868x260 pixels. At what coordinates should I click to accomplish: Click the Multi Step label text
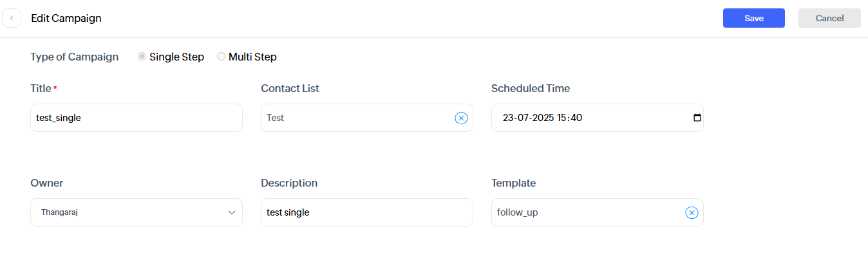click(252, 57)
